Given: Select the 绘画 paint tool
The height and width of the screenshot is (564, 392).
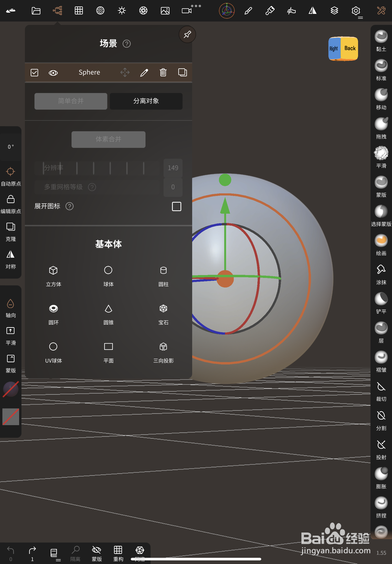Looking at the screenshot, I should pos(381,245).
